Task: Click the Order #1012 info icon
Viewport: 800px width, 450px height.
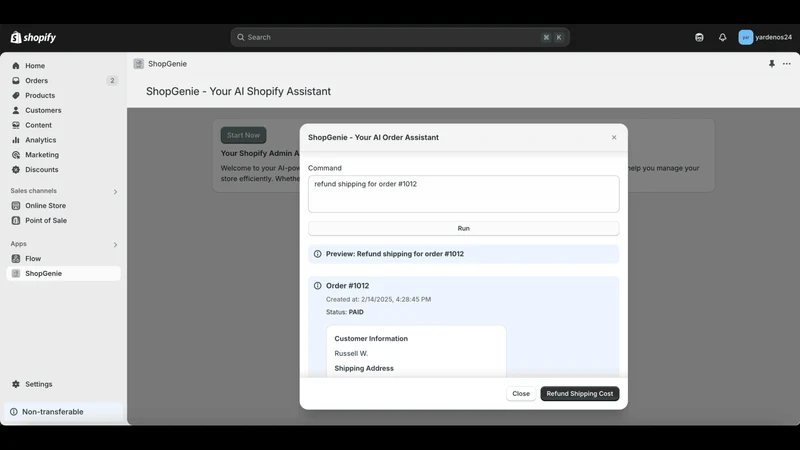Action: (x=317, y=286)
